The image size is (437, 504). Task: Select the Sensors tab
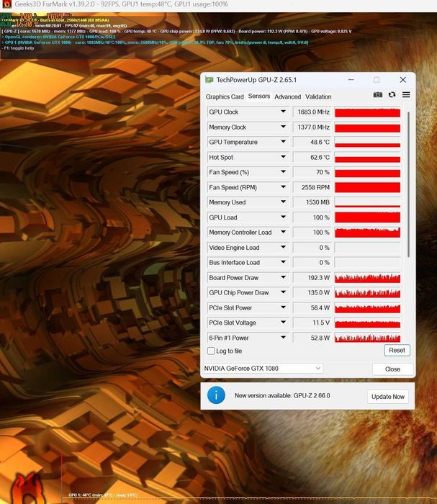click(259, 96)
